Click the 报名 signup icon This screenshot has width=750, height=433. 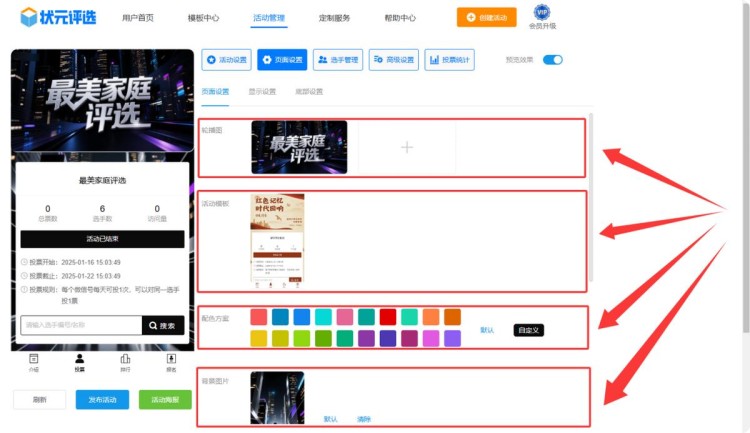point(171,362)
